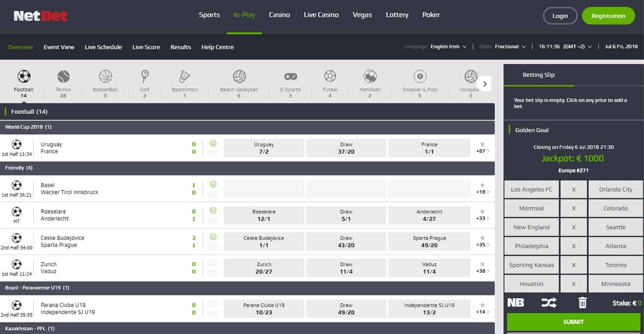Click live tracker icon for Roeselare match
This screenshot has width=644, height=334.
213,211
